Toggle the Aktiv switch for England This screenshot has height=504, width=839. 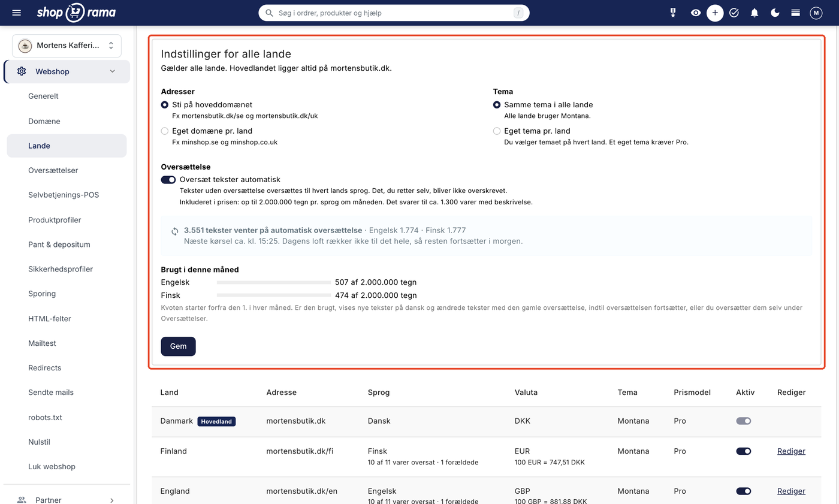click(744, 491)
